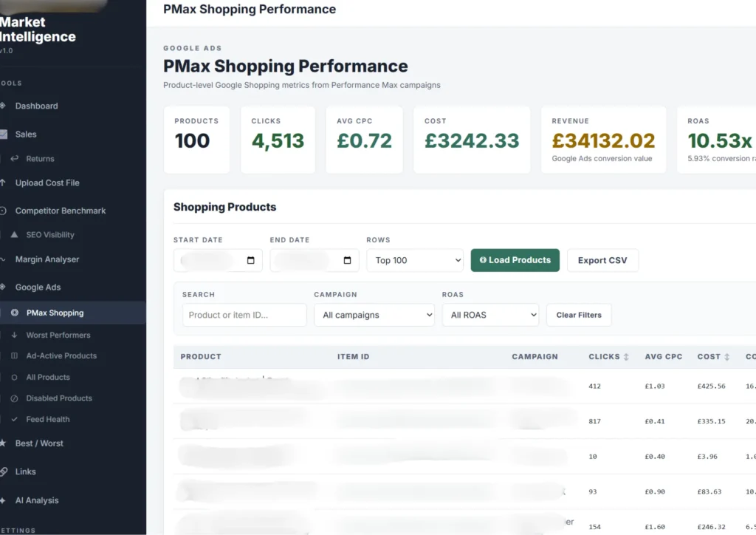Screen dimensions: 756x535
Task: Click the Avg CPC £0.72 card
Action: point(365,140)
